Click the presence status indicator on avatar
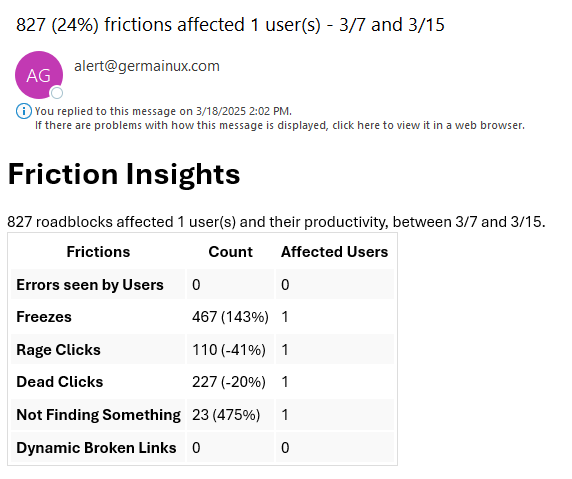This screenshot has height=479, width=572. click(x=57, y=93)
